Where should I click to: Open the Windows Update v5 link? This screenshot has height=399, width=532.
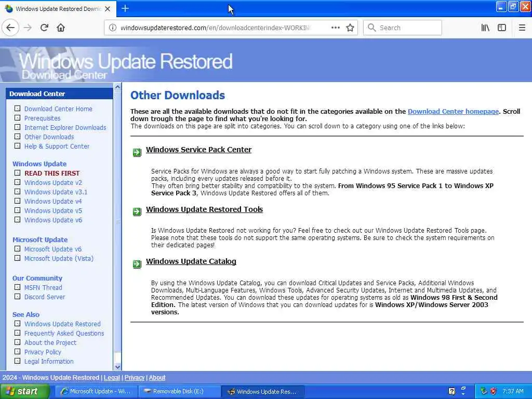point(53,210)
